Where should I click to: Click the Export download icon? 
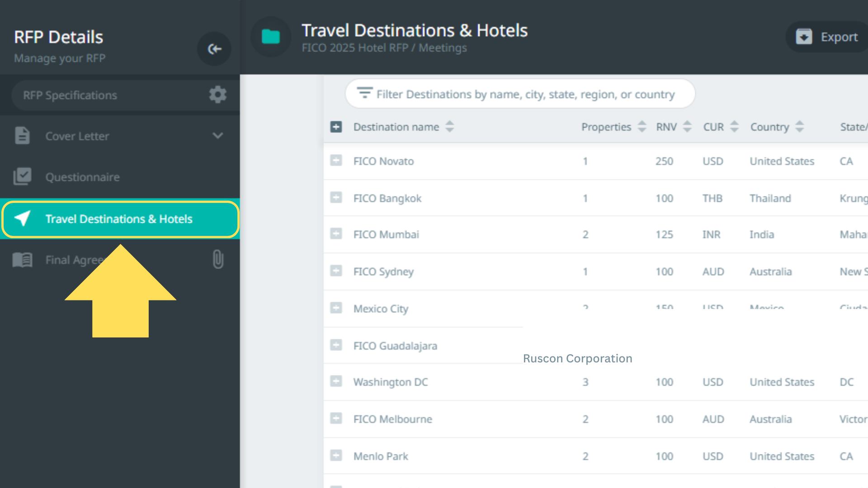point(804,37)
